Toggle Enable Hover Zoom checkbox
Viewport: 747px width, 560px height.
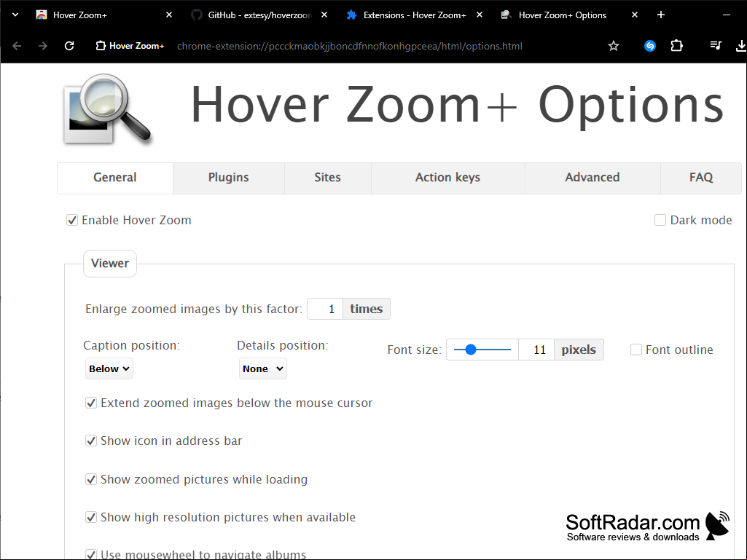[72, 220]
